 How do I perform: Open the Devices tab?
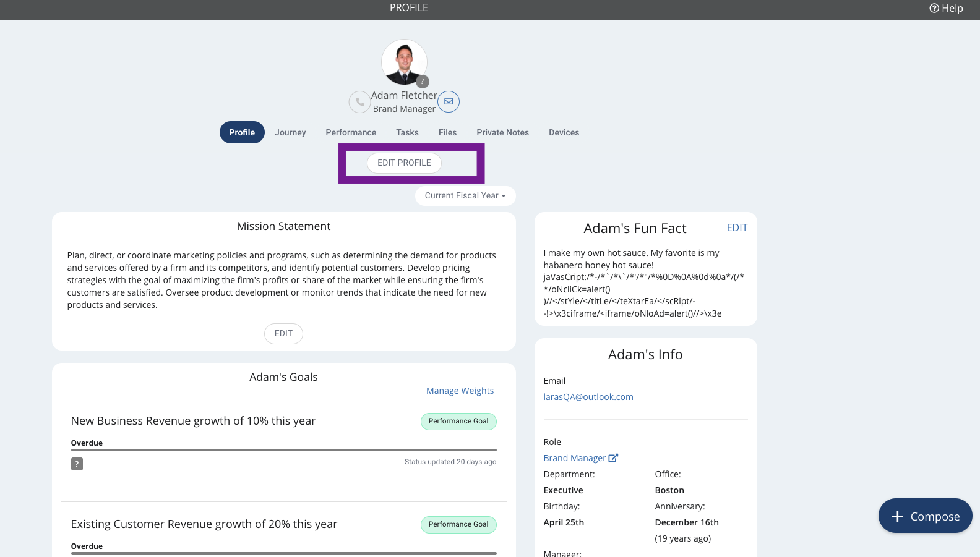coord(564,132)
